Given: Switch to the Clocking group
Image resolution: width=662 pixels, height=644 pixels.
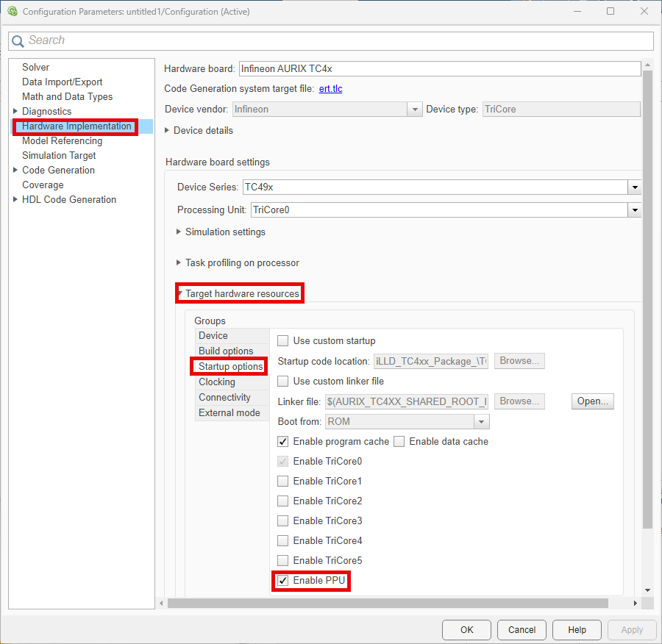Looking at the screenshot, I should 216,382.
